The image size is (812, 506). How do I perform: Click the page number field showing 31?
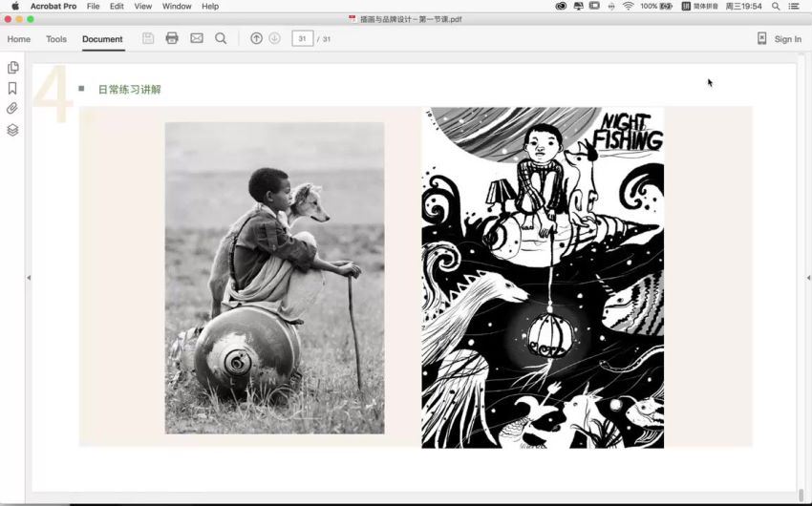click(303, 39)
